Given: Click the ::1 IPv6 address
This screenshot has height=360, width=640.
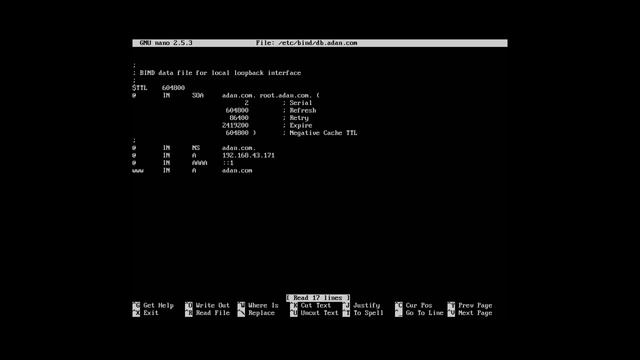Looking at the screenshot, I should coord(228,163).
